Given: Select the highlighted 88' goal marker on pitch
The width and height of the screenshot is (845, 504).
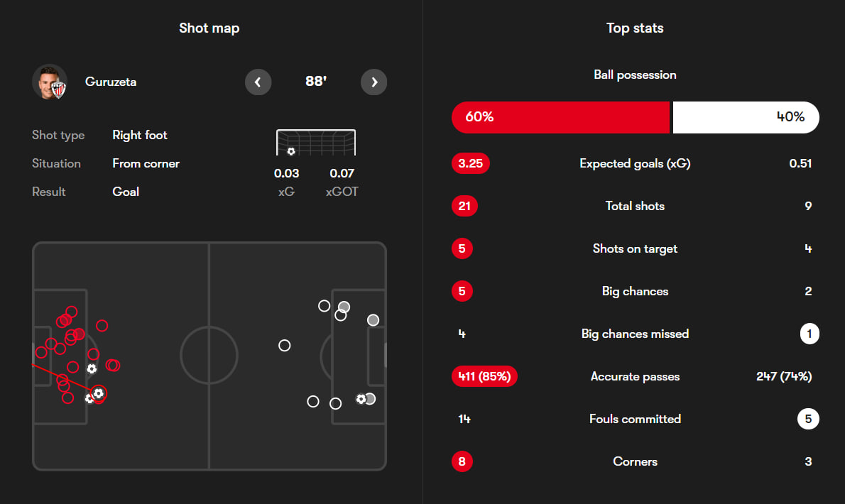Looking at the screenshot, I should tap(99, 393).
